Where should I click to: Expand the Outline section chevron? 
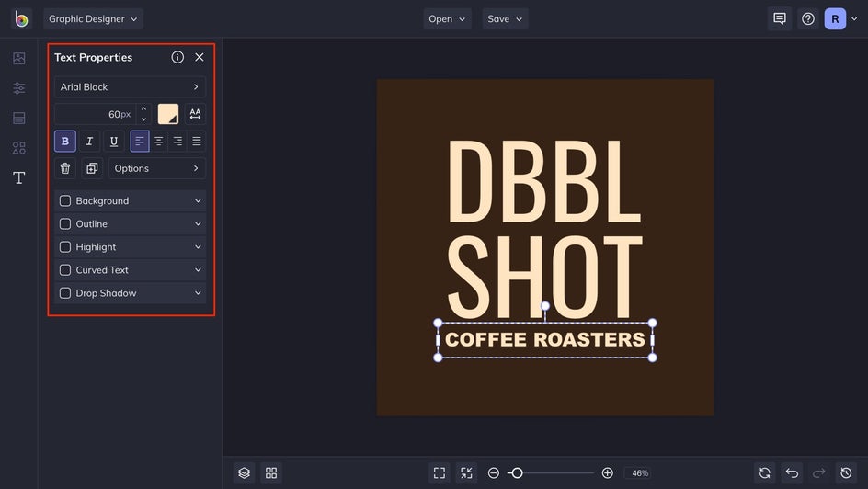[x=198, y=224]
